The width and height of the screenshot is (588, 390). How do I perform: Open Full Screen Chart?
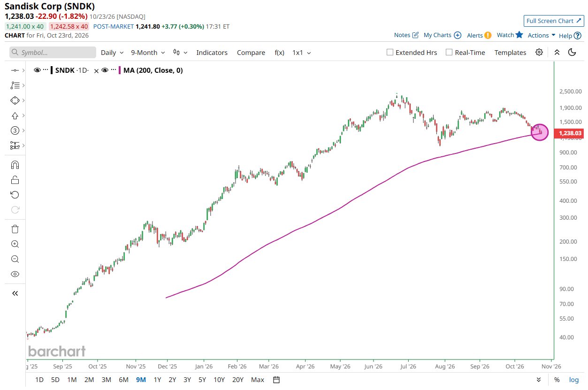553,21
